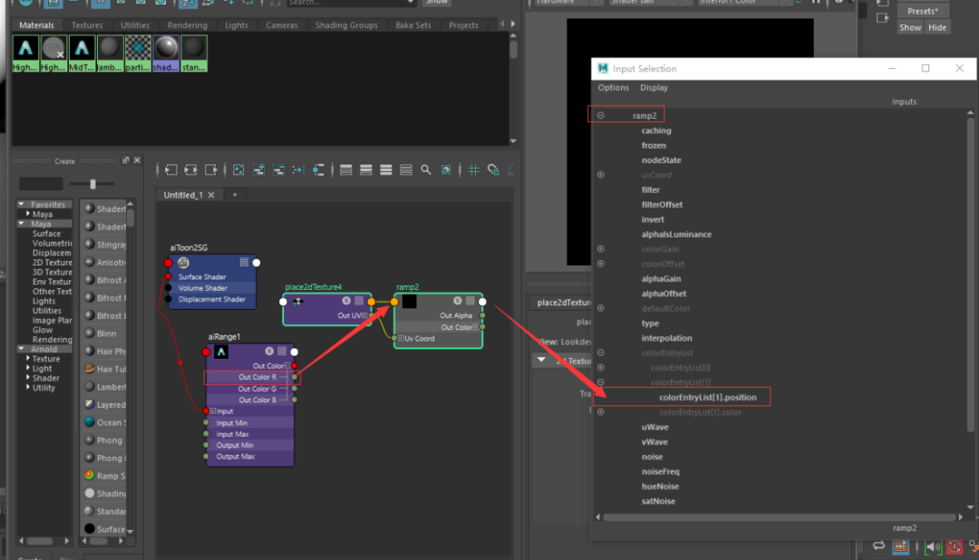The height and width of the screenshot is (560, 979).
Task: Switch to the Utilities tab
Action: click(x=135, y=25)
